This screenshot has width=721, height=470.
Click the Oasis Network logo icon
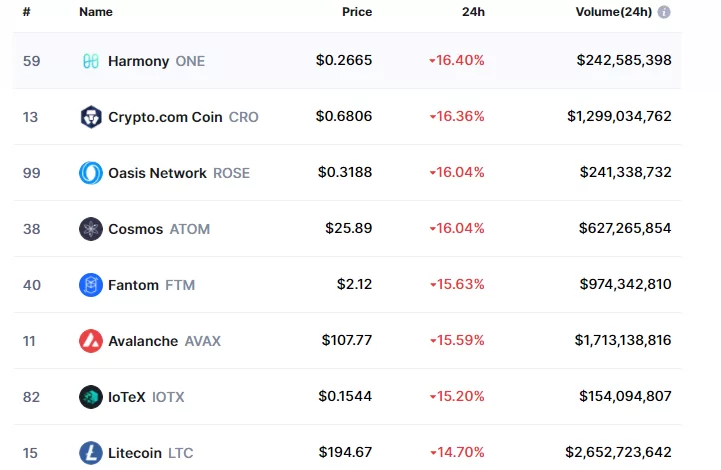[x=91, y=173]
